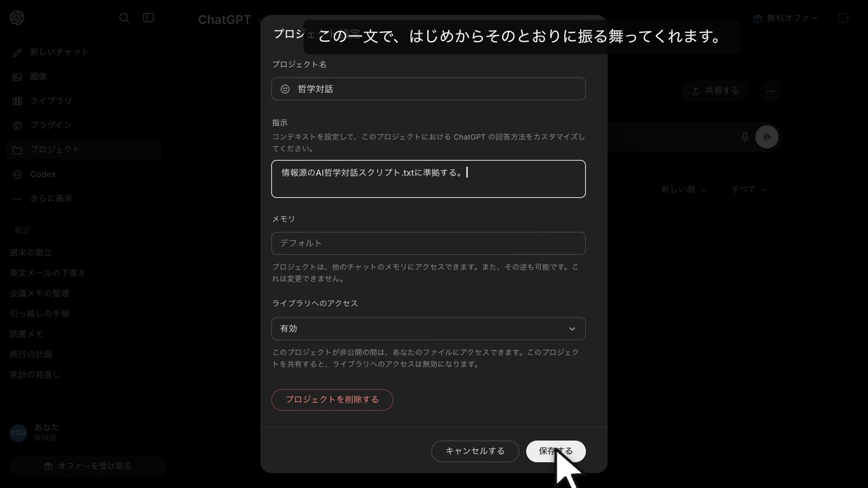Open the すべて filter dropdown
The image size is (868, 488).
coord(749,189)
